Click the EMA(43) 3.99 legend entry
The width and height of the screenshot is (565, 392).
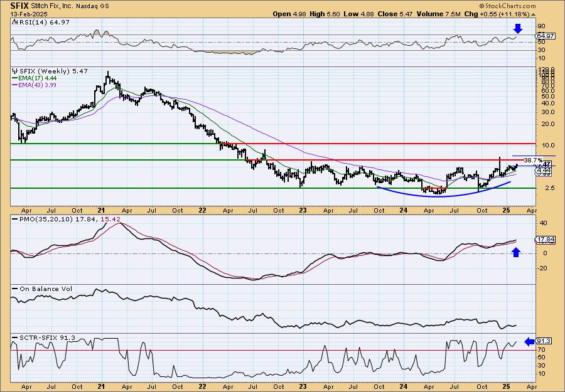pyautogui.click(x=38, y=85)
